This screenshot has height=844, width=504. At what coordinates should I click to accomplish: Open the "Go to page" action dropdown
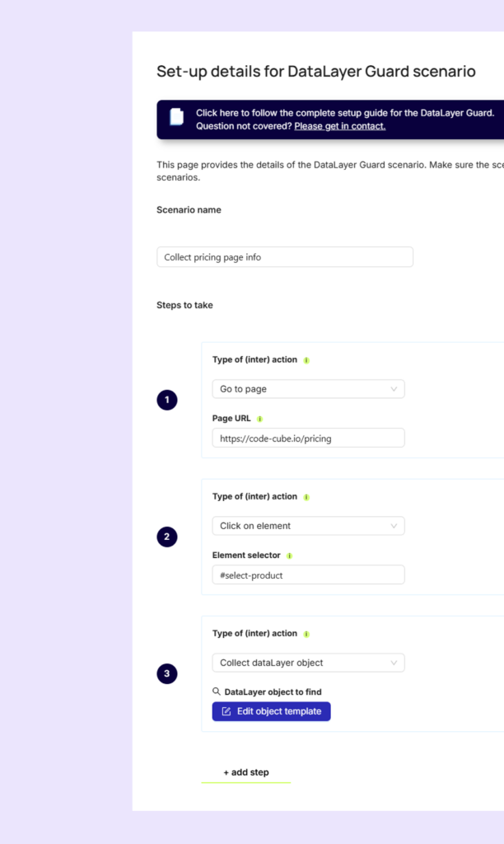[x=308, y=389]
